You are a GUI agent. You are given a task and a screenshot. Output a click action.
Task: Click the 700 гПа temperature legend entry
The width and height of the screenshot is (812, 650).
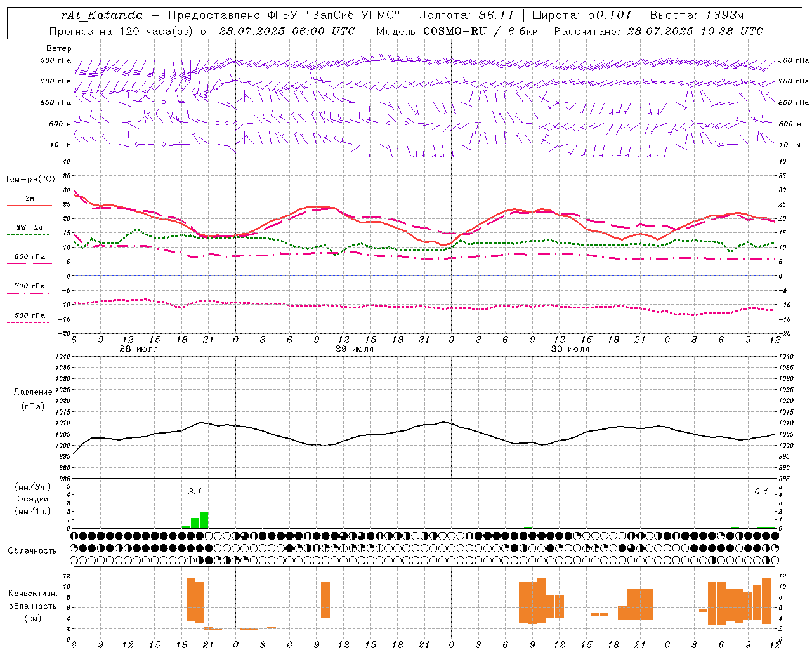click(x=29, y=286)
